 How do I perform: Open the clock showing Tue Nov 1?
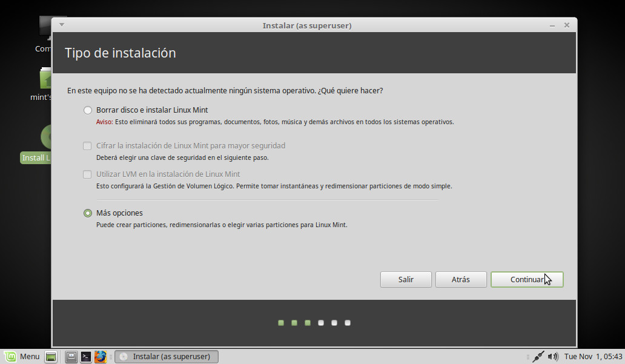tap(591, 357)
